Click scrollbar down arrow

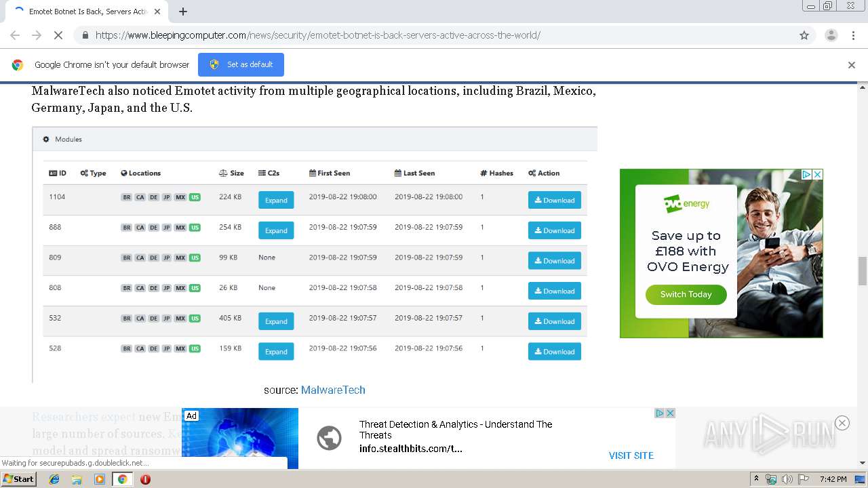point(863,463)
